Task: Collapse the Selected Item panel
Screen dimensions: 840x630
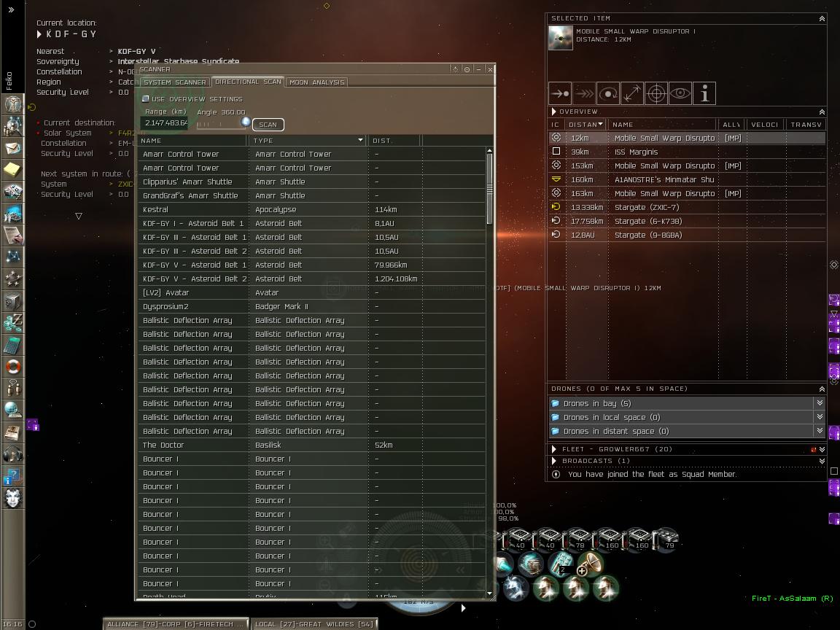Action: [822, 19]
